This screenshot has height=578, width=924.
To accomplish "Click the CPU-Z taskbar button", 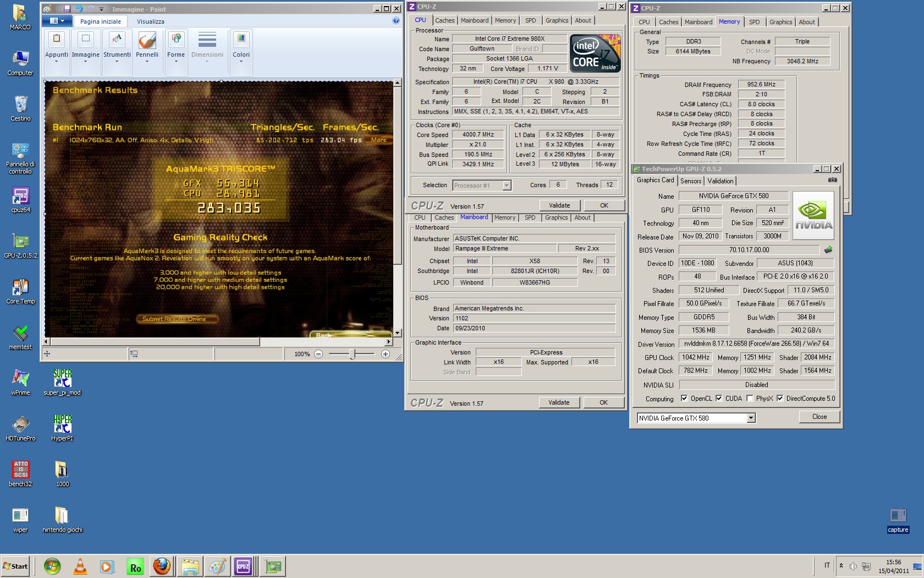I will pos(243,566).
